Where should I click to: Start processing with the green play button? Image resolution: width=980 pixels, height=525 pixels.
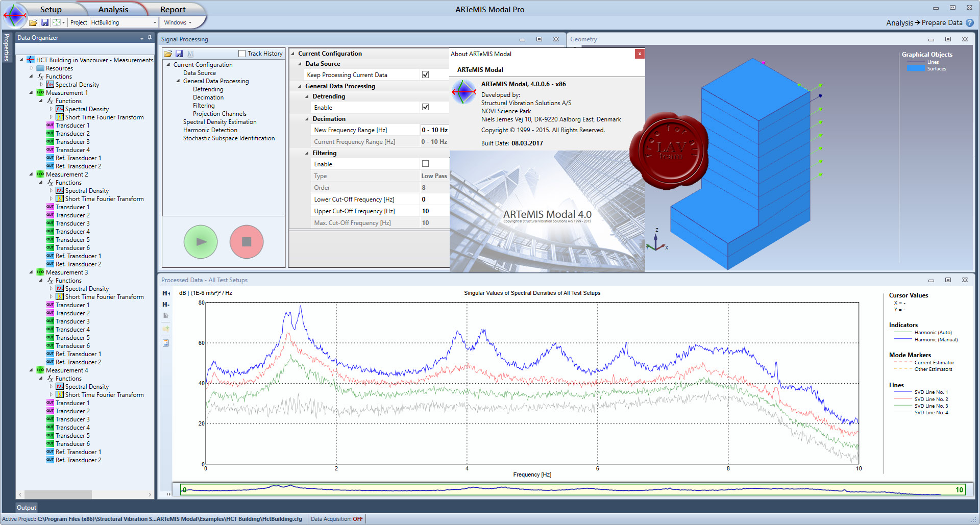201,242
